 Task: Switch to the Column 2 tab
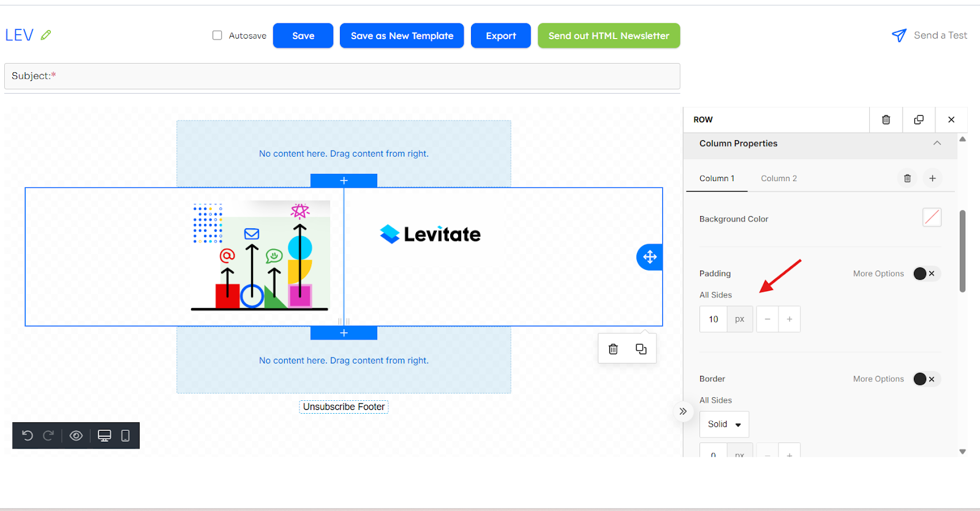tap(778, 178)
